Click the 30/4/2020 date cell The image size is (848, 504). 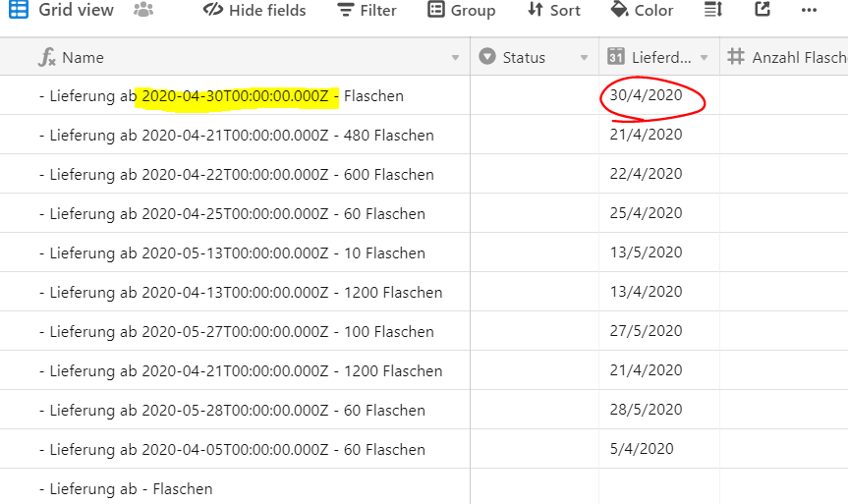tap(659, 95)
